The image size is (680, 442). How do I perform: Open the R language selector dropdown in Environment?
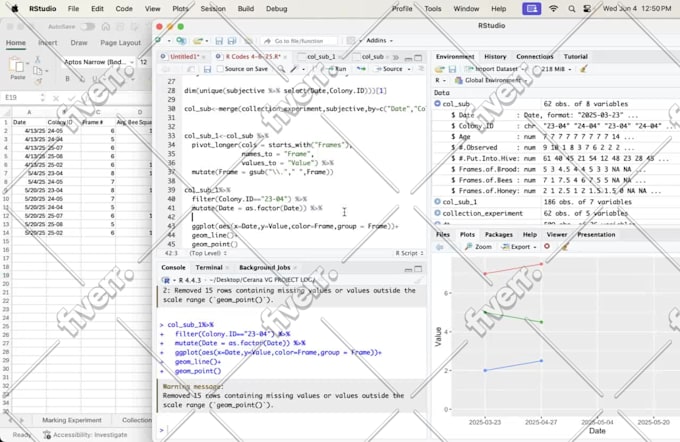coord(440,80)
